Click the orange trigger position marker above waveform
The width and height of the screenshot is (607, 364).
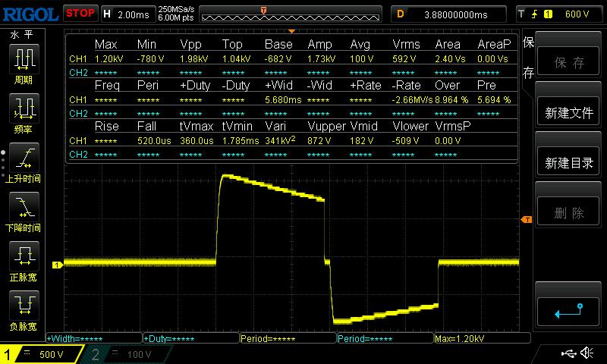(x=291, y=31)
